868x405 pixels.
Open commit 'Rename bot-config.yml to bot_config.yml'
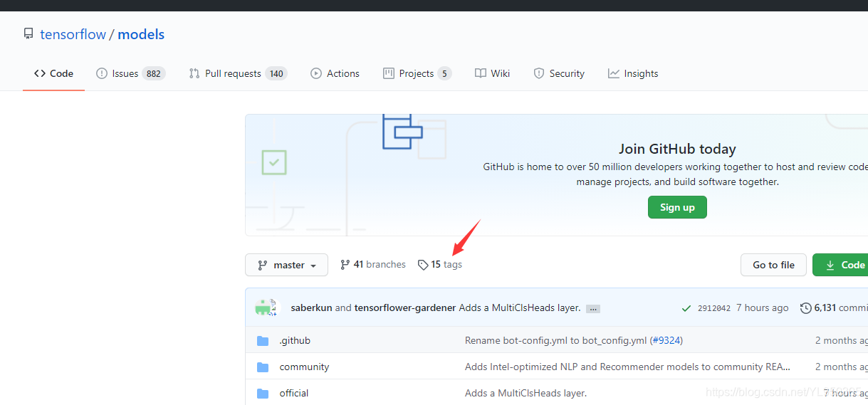coord(556,340)
